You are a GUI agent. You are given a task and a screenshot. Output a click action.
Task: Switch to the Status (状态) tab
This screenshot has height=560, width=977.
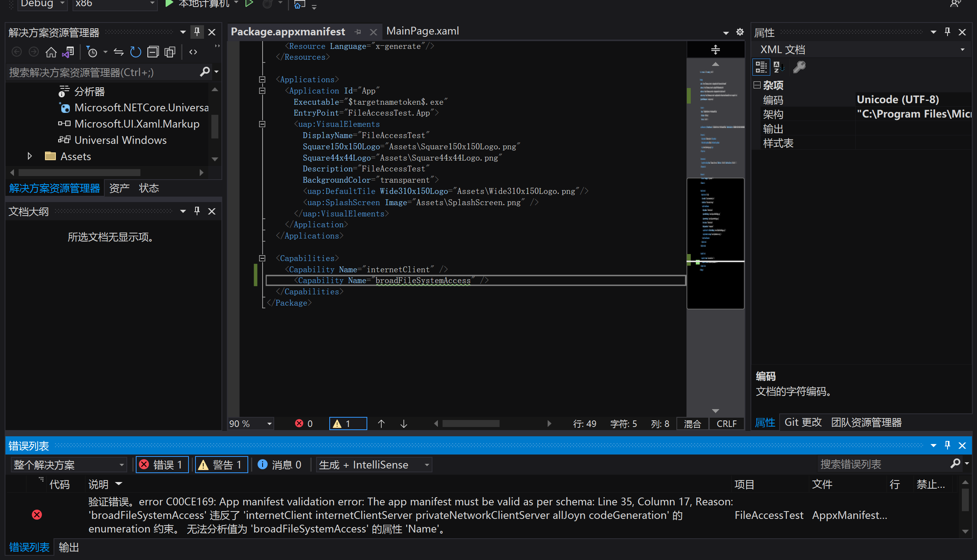[x=149, y=188]
